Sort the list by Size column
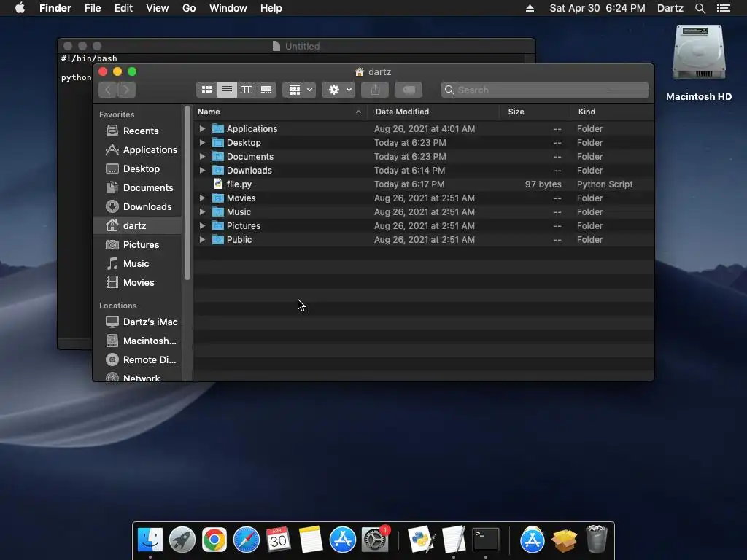 pyautogui.click(x=535, y=112)
